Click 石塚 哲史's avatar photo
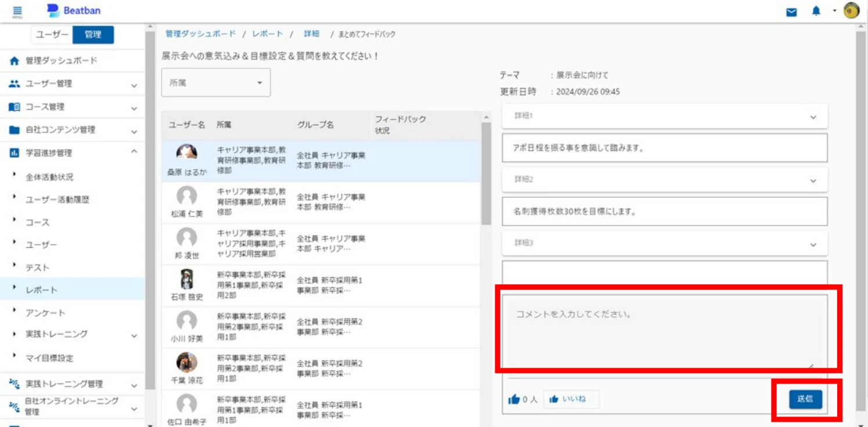The image size is (868, 427). pos(186,280)
